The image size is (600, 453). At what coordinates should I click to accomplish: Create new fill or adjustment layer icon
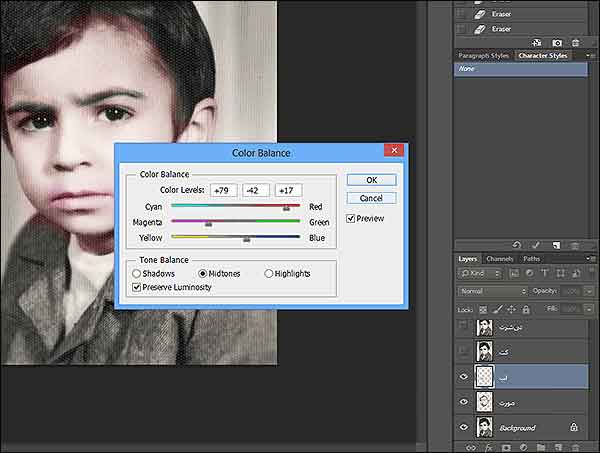(523, 448)
